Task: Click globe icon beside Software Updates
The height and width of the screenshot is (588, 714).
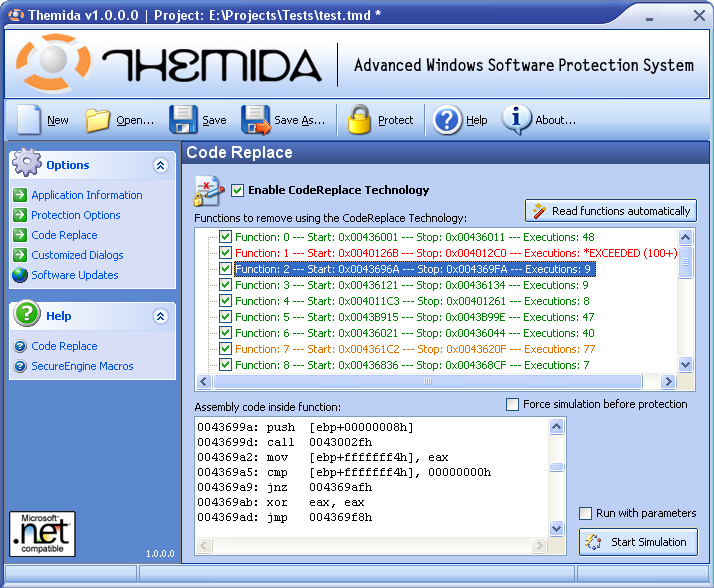Action: 20,275
